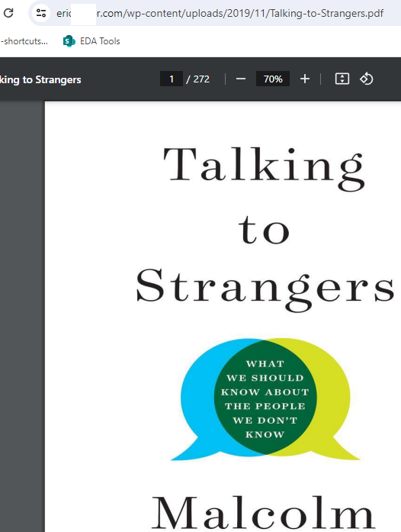Select the PDF URL in address bar

coord(220,13)
